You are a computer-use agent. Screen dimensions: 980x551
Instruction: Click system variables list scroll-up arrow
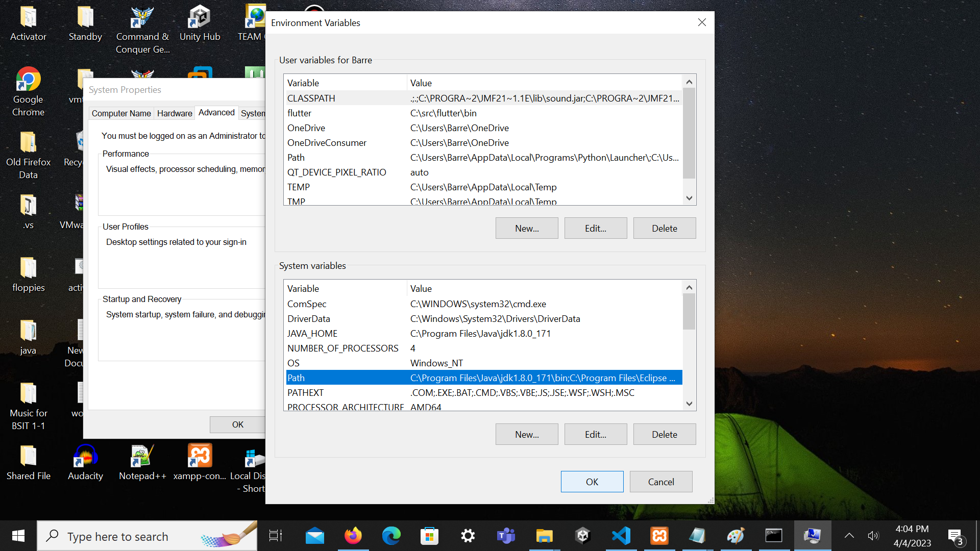click(x=689, y=287)
